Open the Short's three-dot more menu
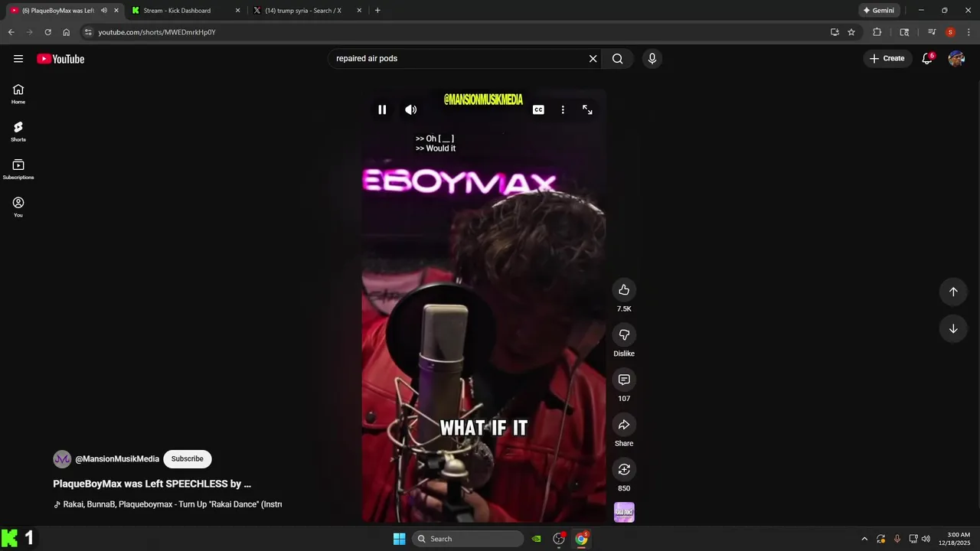 coord(563,109)
